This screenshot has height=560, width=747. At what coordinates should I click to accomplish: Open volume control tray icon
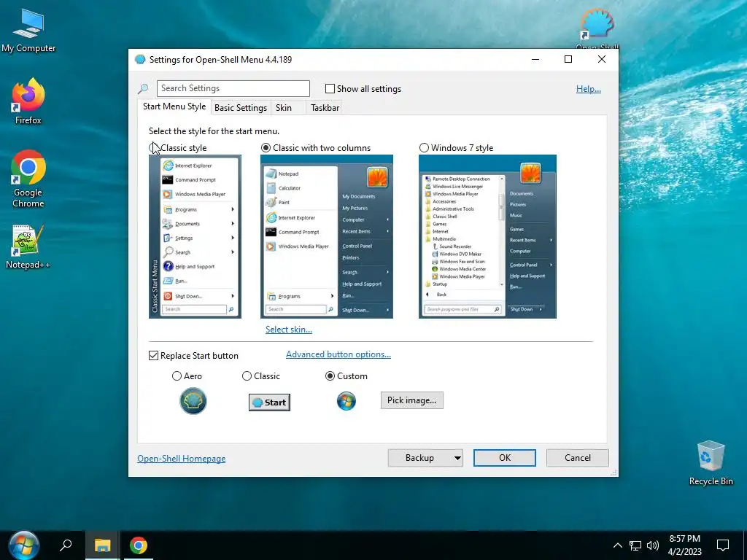[x=653, y=545]
